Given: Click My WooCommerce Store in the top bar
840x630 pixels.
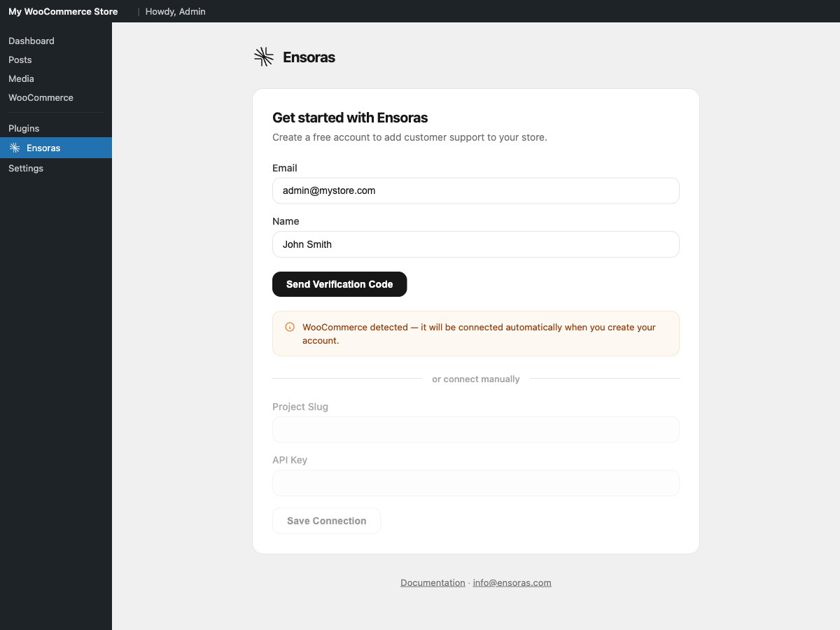Looking at the screenshot, I should pyautogui.click(x=62, y=11).
